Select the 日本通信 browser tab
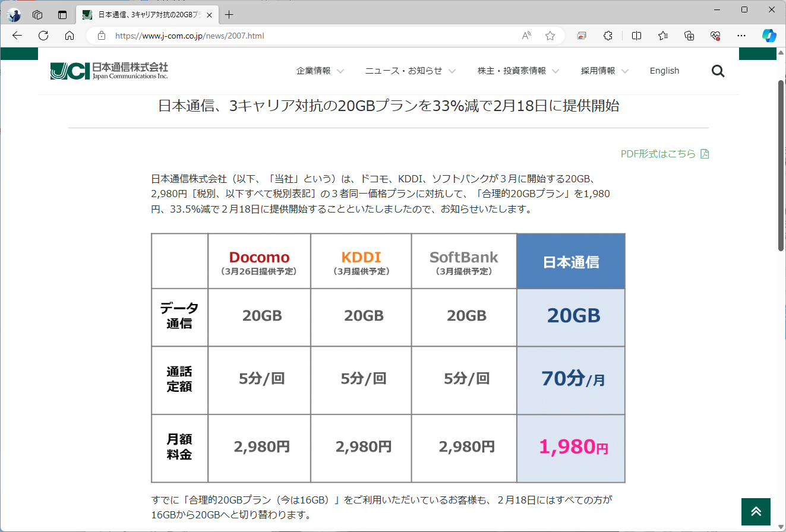The width and height of the screenshot is (786, 532). click(147, 15)
